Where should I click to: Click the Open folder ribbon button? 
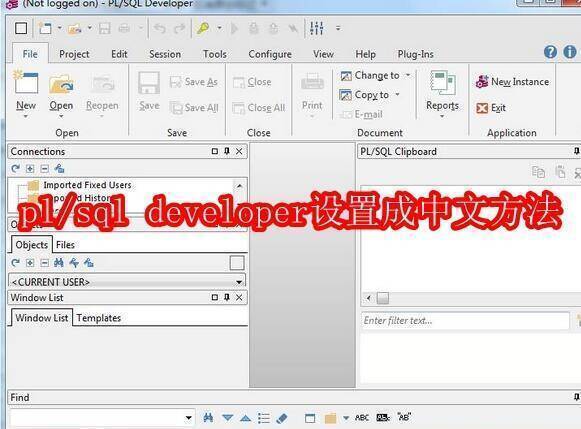point(61,94)
